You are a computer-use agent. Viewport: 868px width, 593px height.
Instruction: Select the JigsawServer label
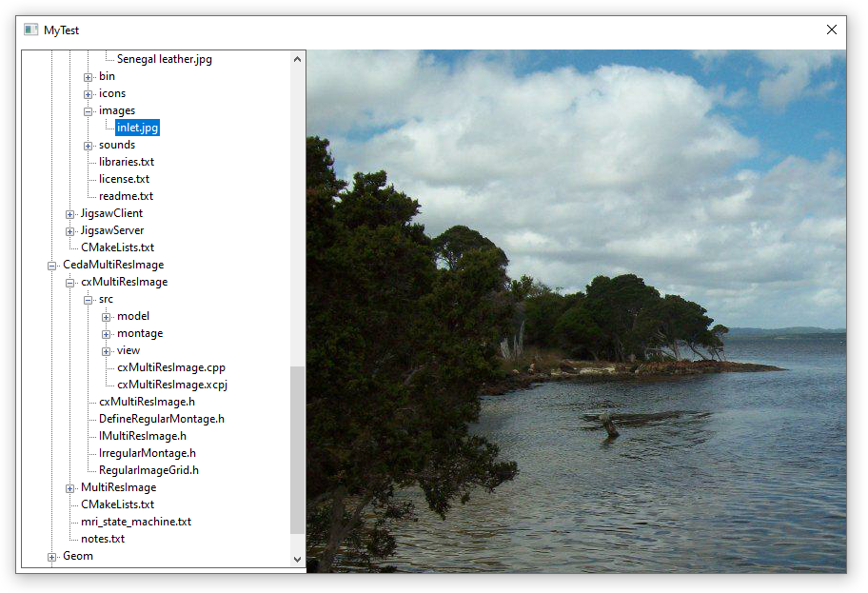coord(111,230)
